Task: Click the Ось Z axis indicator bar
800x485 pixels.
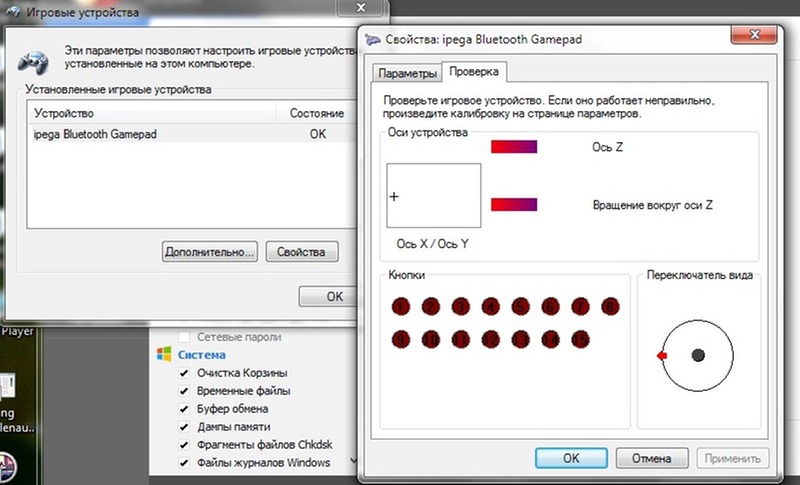Action: pyautogui.click(x=514, y=147)
